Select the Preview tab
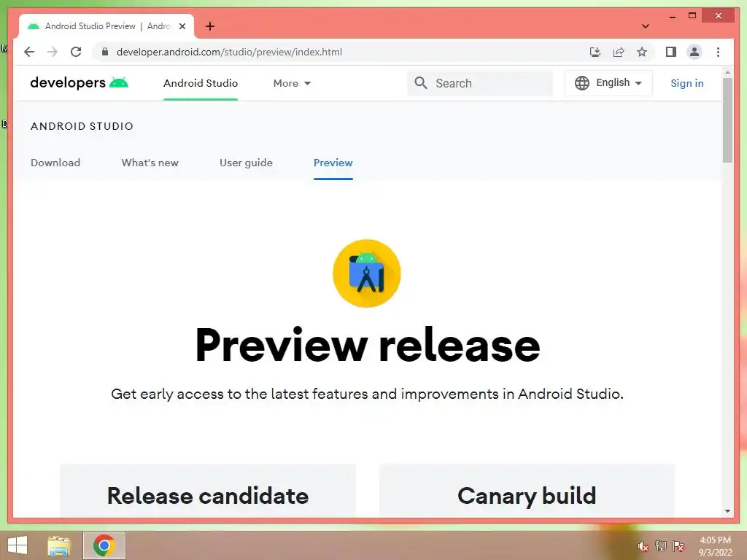 [x=333, y=163]
